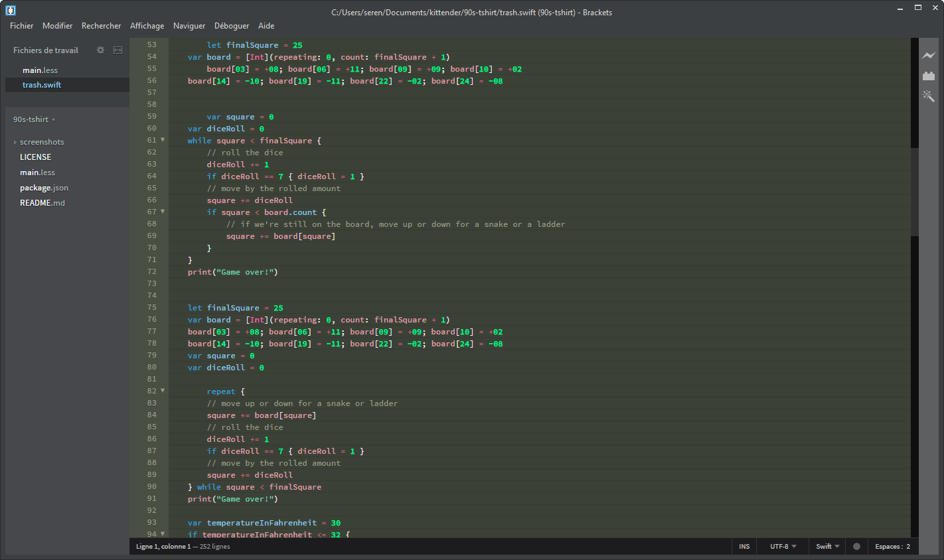Viewport: 944px width, 560px height.
Task: Click the magic wand extension icon
Action: click(929, 96)
